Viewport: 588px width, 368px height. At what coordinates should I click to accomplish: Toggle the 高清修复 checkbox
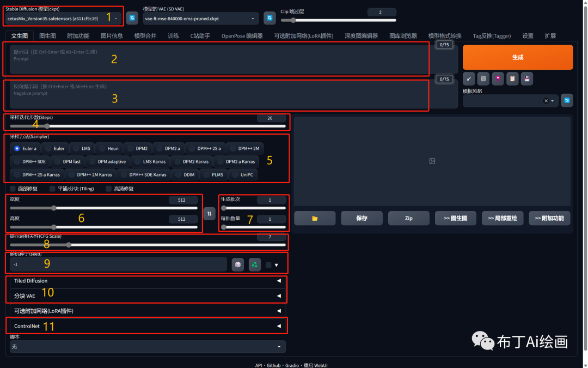pyautogui.click(x=109, y=189)
